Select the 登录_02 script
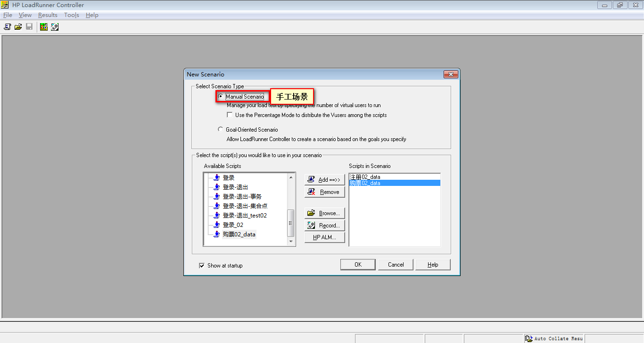The height and width of the screenshot is (343, 644). click(x=233, y=225)
